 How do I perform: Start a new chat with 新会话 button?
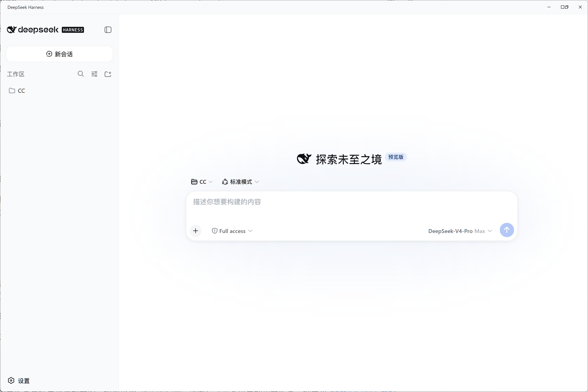pos(59,54)
